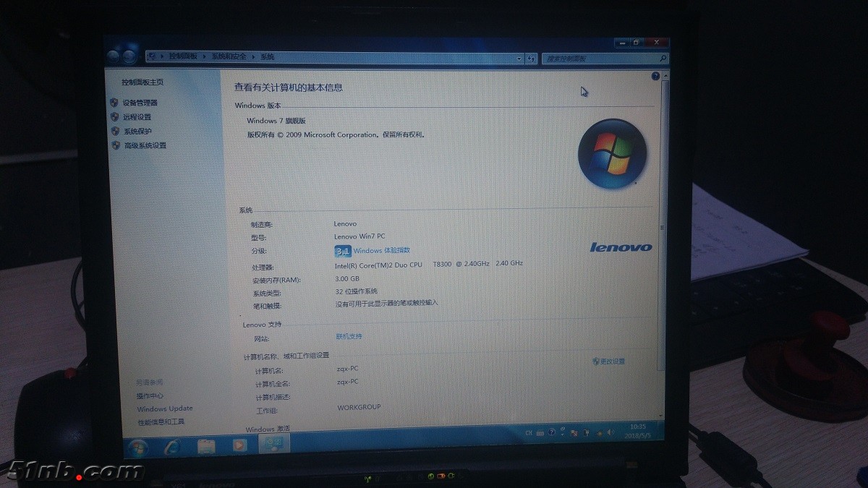Click Change Settings (更改设置) link
Image resolution: width=868 pixels, height=488 pixels.
pos(612,361)
